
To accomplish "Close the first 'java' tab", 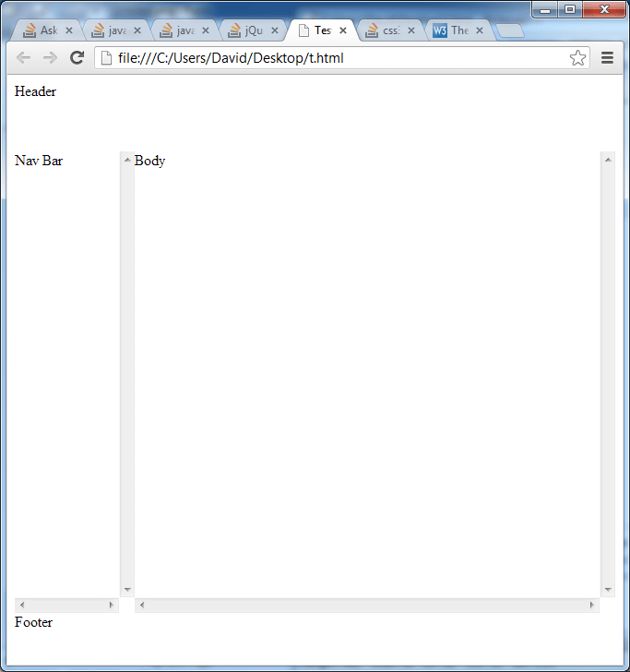I will [x=137, y=30].
